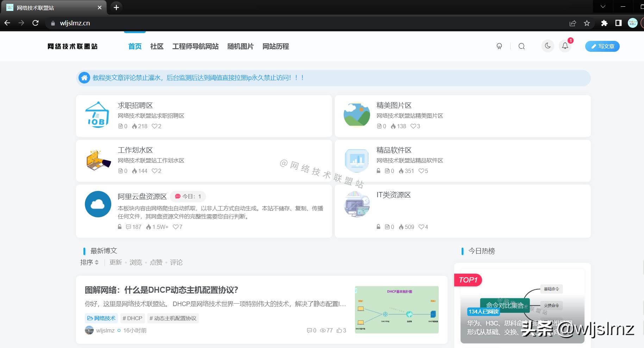Open the 网络技术 category folder tag
Viewport: 644px width, 348px height.
[x=102, y=318]
